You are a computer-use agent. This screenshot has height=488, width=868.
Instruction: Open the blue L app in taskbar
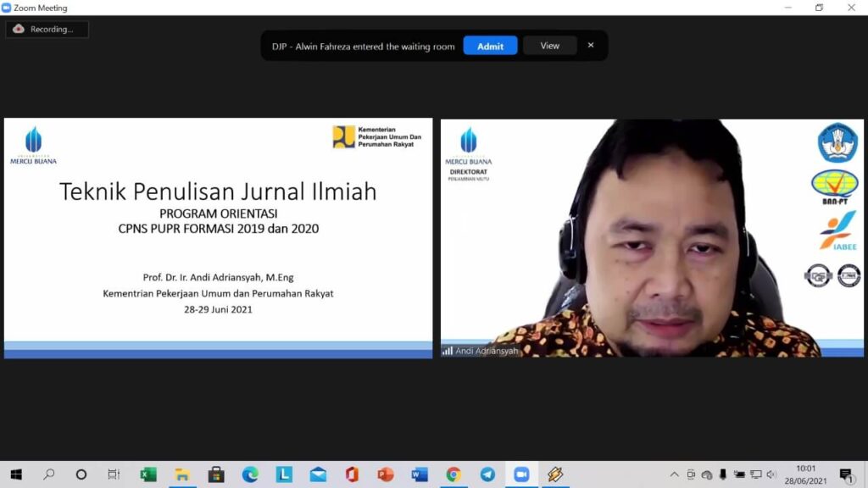point(284,474)
